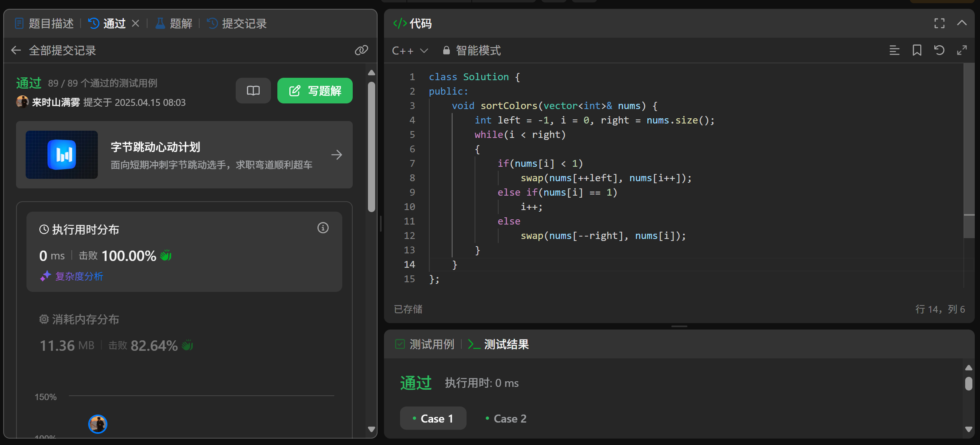This screenshot has height=445, width=980.
Task: Select Case 2 test case
Action: (506, 419)
